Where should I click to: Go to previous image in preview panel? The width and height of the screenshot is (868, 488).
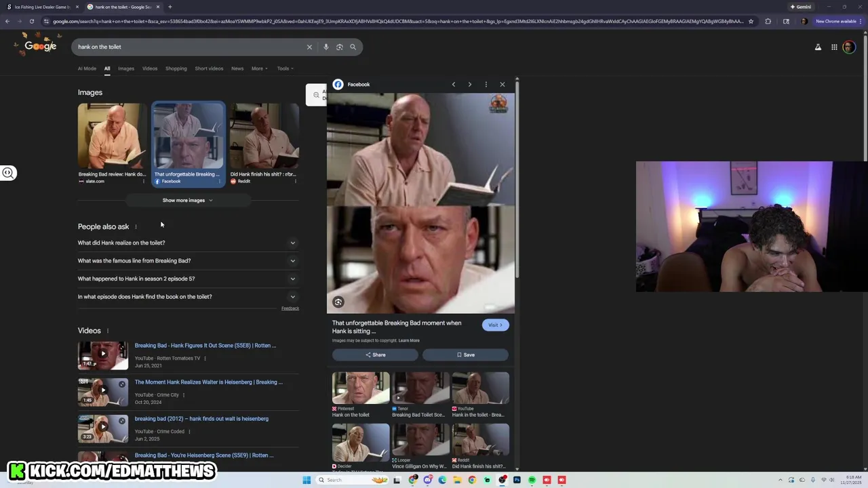pos(454,84)
